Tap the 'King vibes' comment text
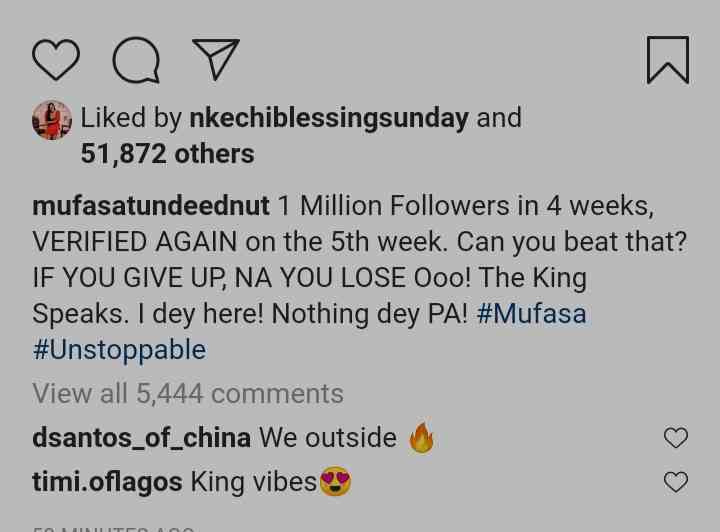Screen dimensions: 720x532 (253, 482)
